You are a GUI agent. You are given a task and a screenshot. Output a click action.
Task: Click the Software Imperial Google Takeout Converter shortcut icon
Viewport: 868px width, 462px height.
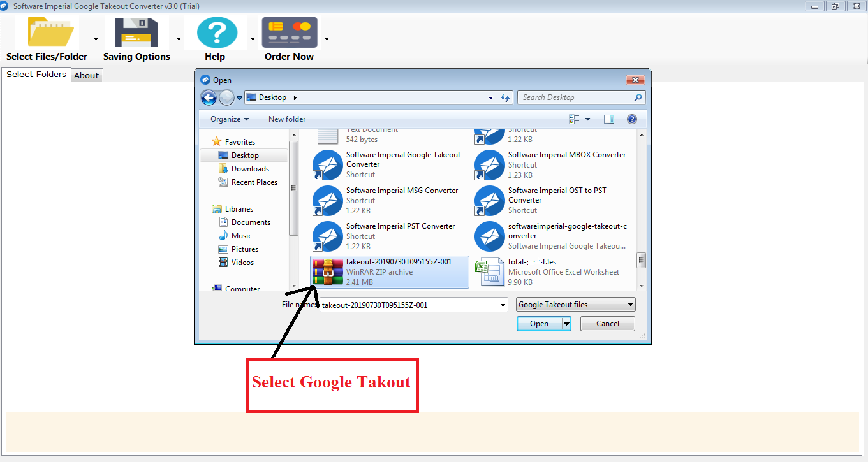[x=328, y=165]
